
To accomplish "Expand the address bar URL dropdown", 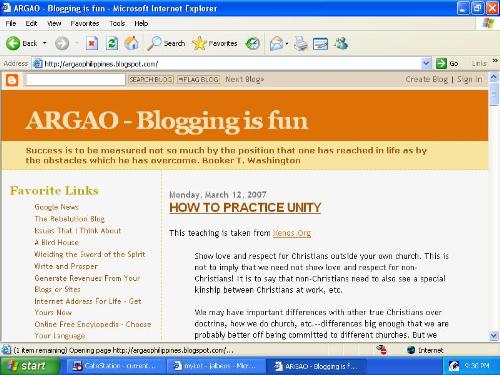I will pyautogui.click(x=426, y=63).
